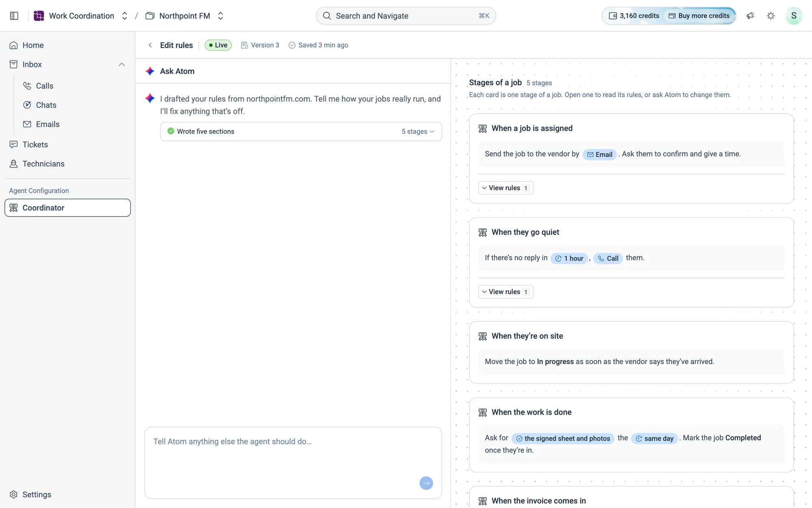Click the When they go quiet icon
The height and width of the screenshot is (508, 812).
tap(482, 232)
